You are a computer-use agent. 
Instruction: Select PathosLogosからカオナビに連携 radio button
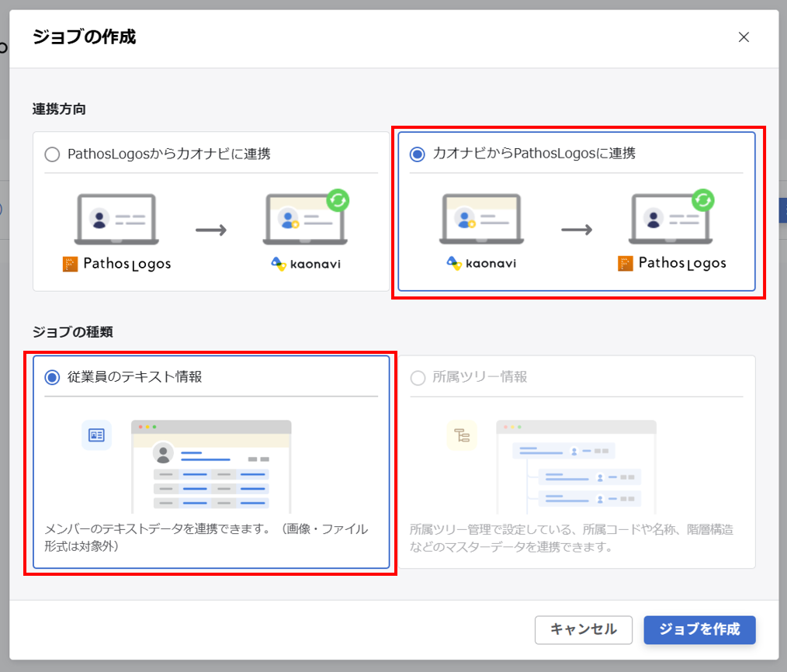point(52,154)
